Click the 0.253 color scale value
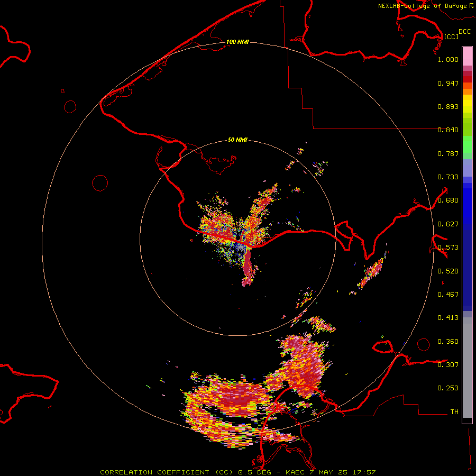Screen dimensions: 476x476 pyautogui.click(x=448, y=388)
